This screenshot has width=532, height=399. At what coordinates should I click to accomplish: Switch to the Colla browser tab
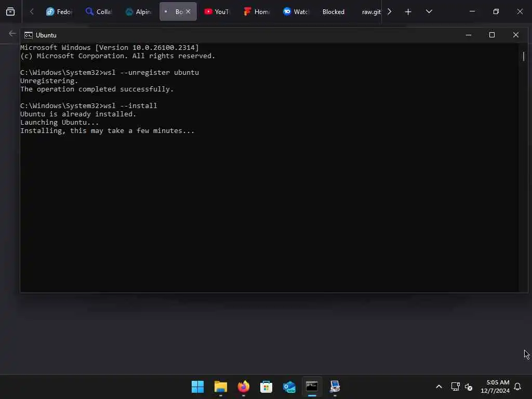[99, 11]
